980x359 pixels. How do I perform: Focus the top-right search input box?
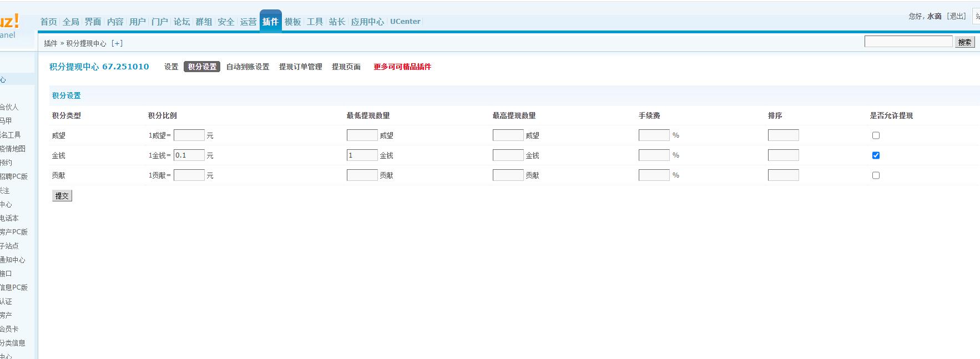point(908,42)
